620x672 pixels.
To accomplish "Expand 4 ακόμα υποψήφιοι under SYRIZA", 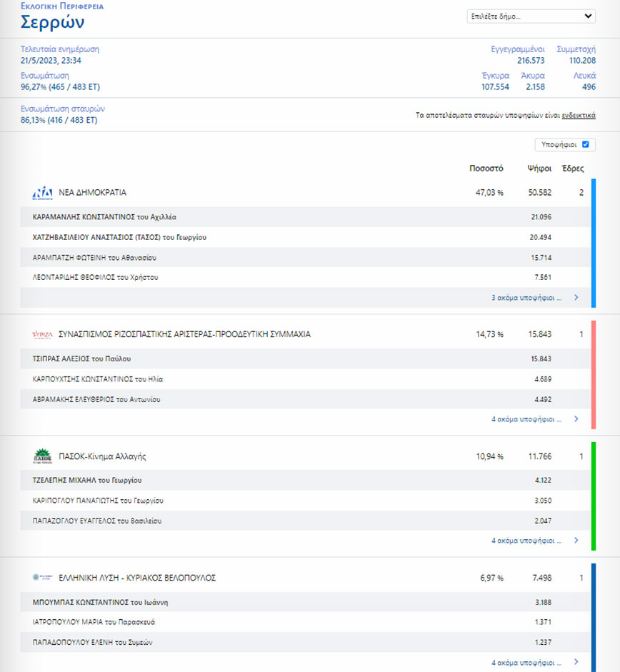I will click(526, 419).
